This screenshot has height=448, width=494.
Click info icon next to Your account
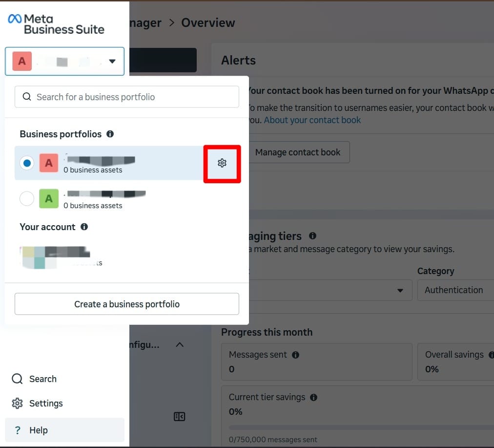pyautogui.click(x=84, y=227)
